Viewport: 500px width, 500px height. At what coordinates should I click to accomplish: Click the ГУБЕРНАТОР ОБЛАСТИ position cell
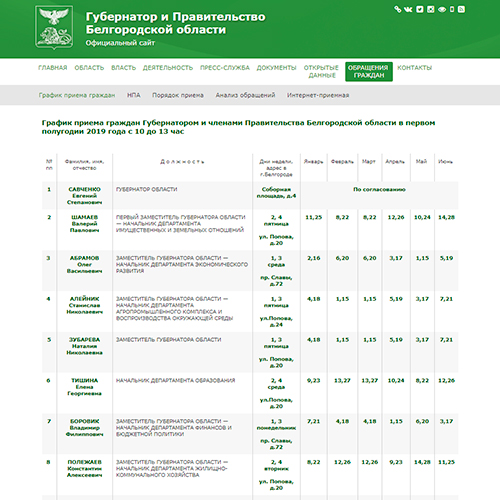pos(147,189)
